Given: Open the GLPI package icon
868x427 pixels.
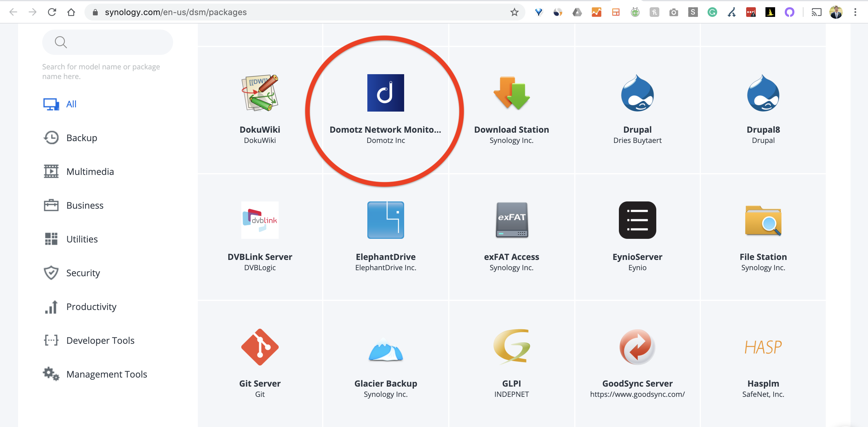Looking at the screenshot, I should click(512, 346).
